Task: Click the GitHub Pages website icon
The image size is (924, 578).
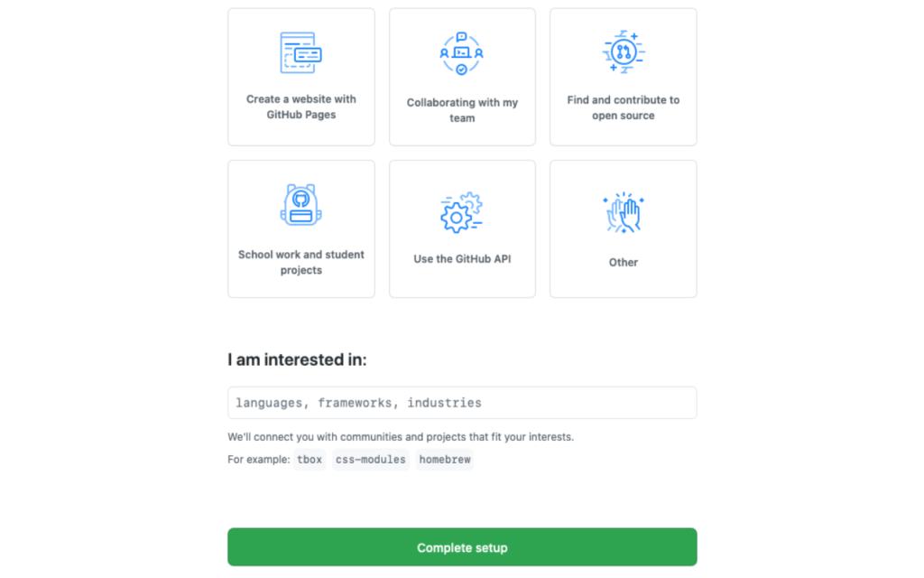Action: point(300,52)
